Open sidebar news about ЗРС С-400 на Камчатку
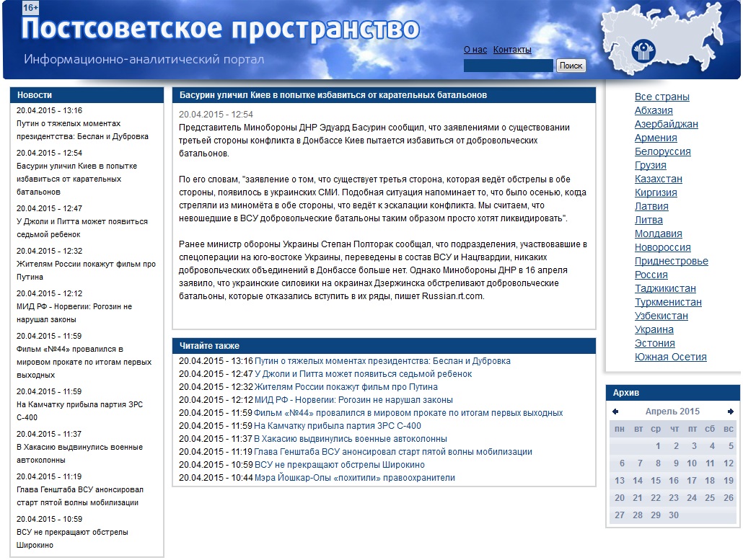The image size is (743, 560). [79, 411]
